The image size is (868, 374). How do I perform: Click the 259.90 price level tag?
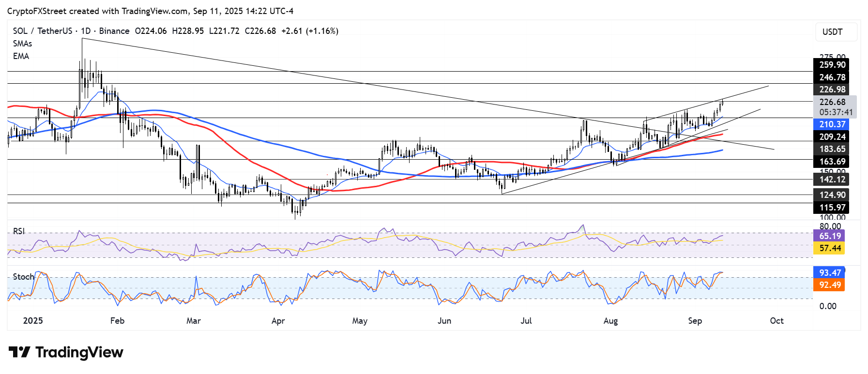click(x=831, y=65)
